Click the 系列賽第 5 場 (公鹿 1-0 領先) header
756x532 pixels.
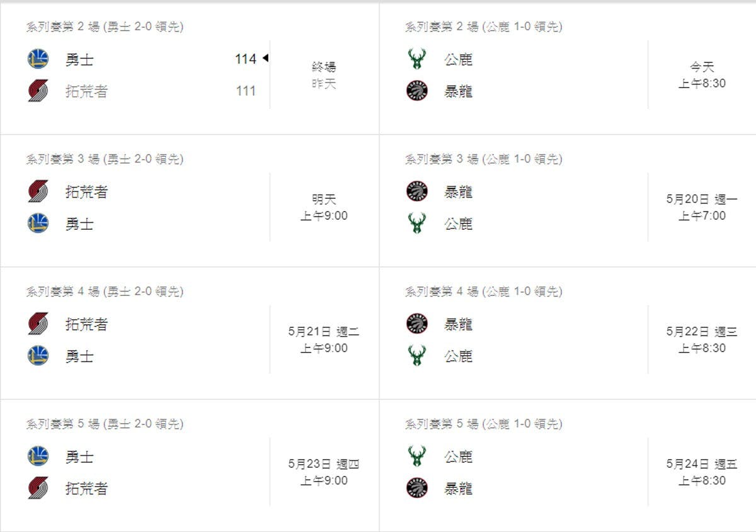coord(483,424)
